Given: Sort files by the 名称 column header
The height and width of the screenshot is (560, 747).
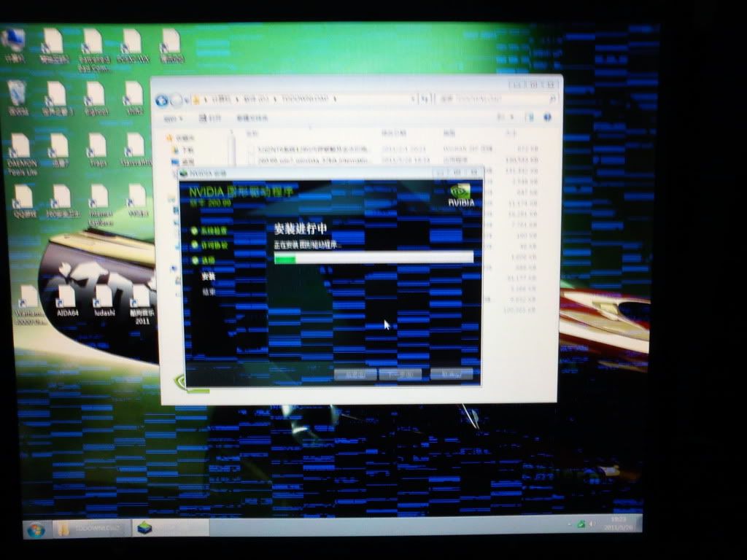Looking at the screenshot, I should click(252, 133).
